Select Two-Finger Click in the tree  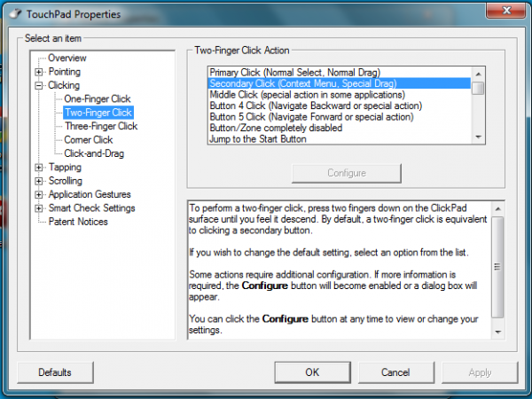coord(98,113)
